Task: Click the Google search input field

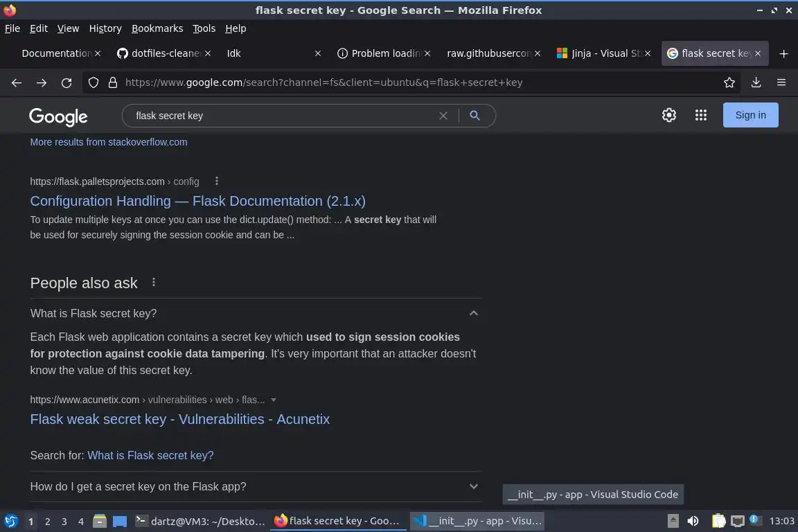Action: (283, 116)
